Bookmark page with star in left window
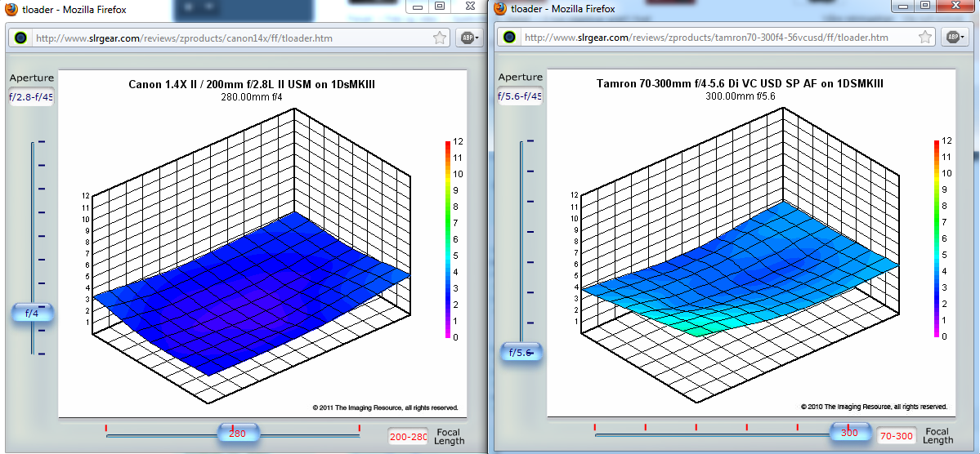The height and width of the screenshot is (454, 980). pos(440,38)
